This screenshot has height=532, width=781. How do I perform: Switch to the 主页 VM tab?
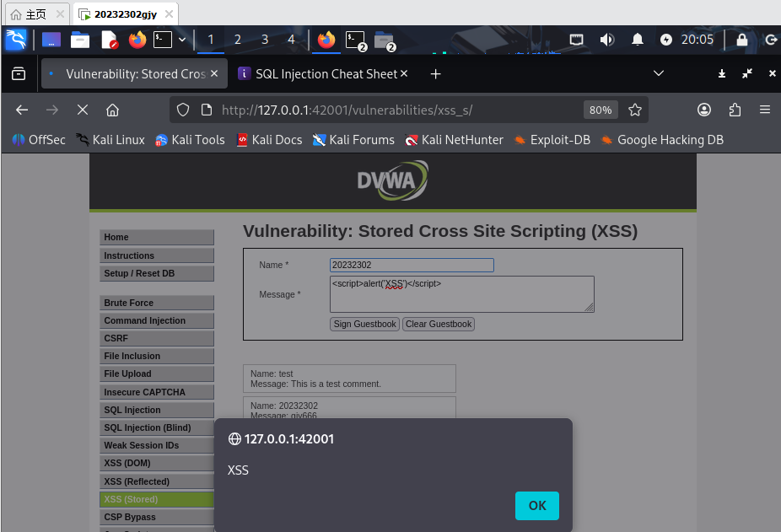37,14
